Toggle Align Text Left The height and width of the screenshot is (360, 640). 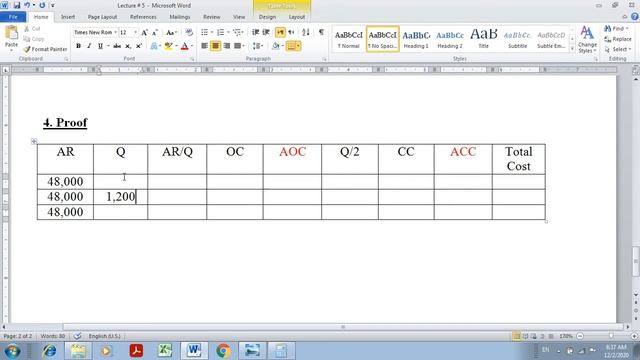(204, 46)
